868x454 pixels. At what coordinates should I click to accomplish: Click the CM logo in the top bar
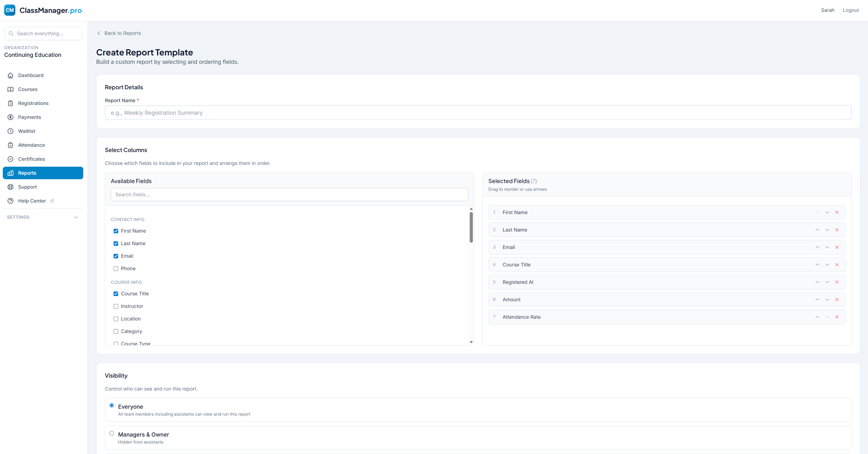tap(9, 10)
